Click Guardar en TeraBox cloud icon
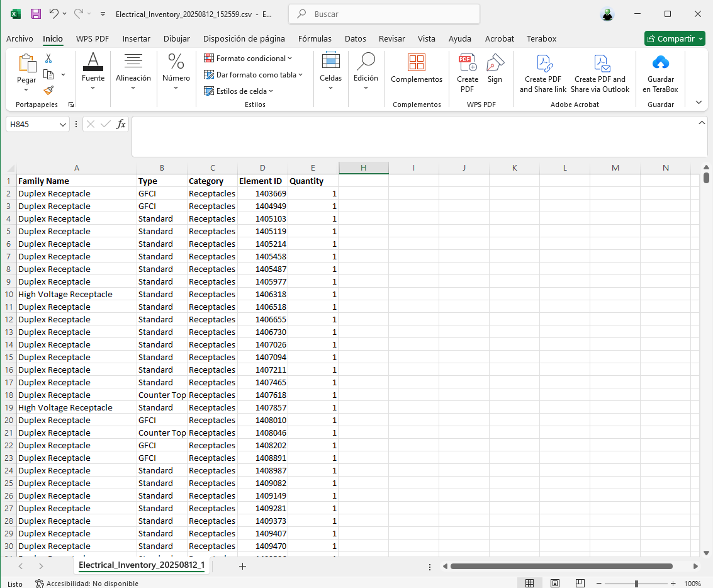The image size is (713, 588). (x=660, y=63)
